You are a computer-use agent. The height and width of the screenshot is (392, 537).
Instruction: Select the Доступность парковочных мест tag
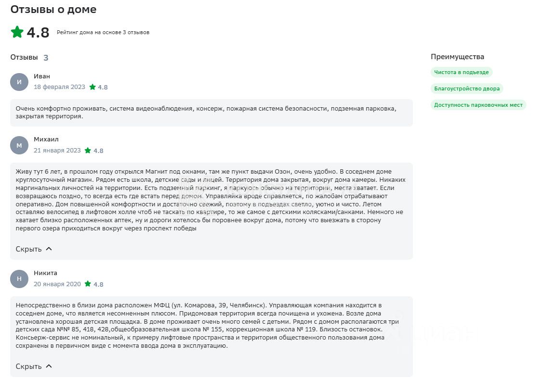click(x=478, y=105)
